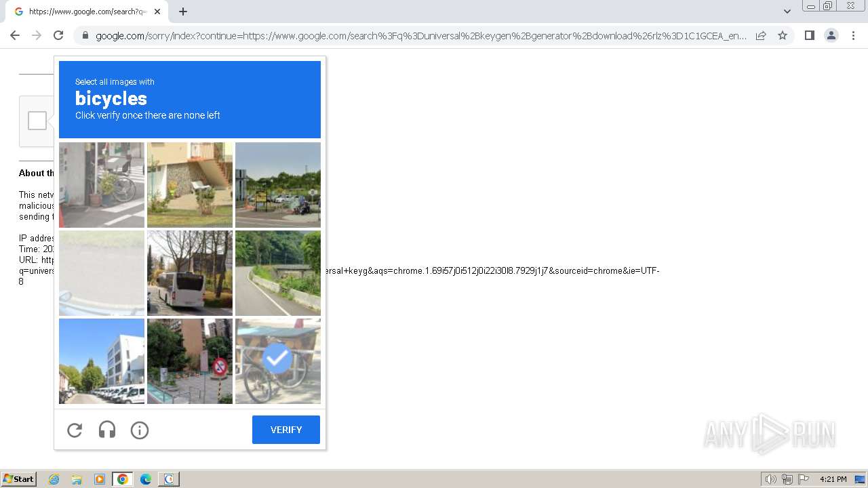Screen dimensions: 868x488
Task: Click the 'bicycles' challenge heading
Action: 111,98
